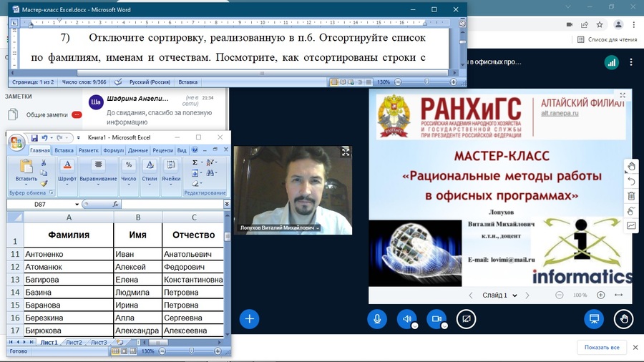Open the Формулы ribbon tab
Screen dimensions: 644x362
point(113,150)
